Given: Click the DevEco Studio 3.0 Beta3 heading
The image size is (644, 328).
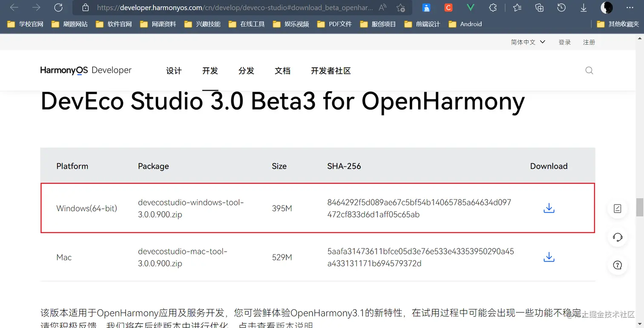Looking at the screenshot, I should click(282, 101).
